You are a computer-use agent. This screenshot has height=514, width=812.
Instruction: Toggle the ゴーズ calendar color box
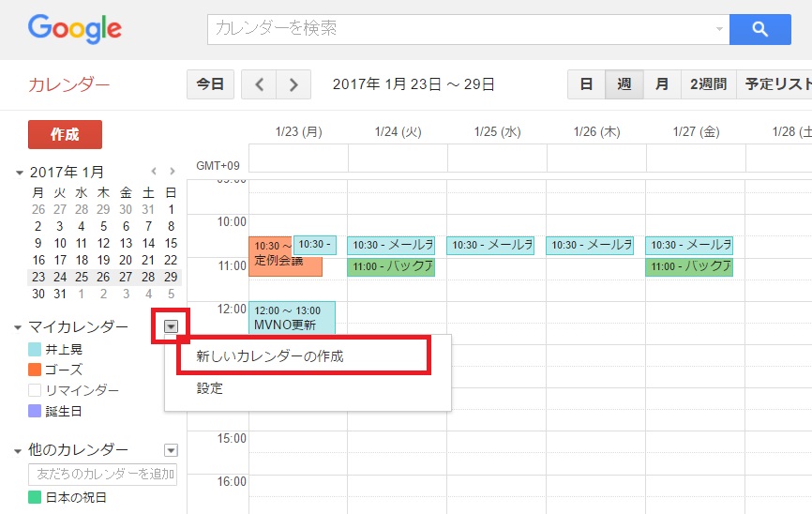pyautogui.click(x=35, y=370)
